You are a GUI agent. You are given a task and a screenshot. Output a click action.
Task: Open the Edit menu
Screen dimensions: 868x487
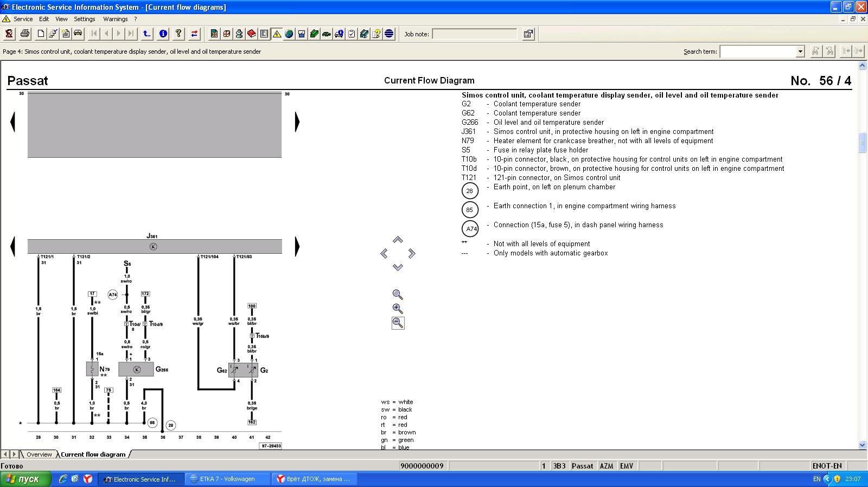click(44, 19)
